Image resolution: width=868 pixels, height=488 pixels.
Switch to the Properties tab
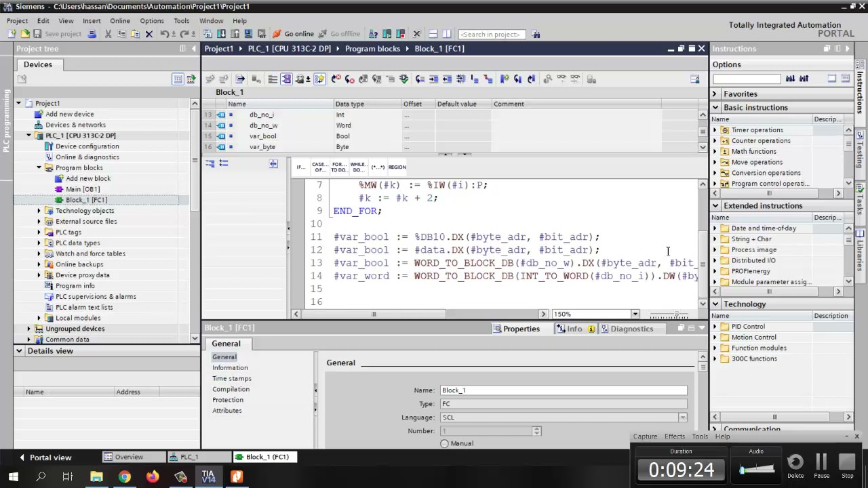pyautogui.click(x=521, y=329)
